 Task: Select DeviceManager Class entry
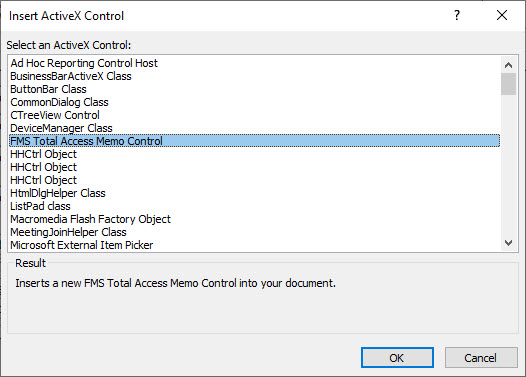[x=254, y=128]
